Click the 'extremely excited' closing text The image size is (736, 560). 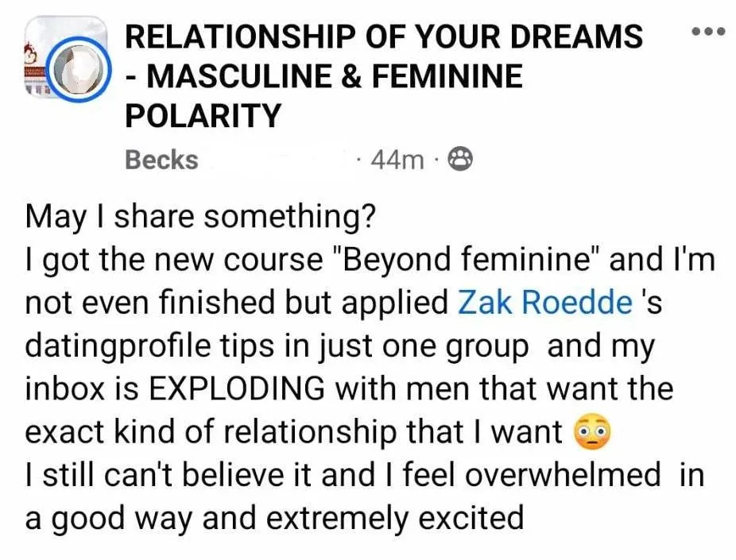tap(395, 518)
